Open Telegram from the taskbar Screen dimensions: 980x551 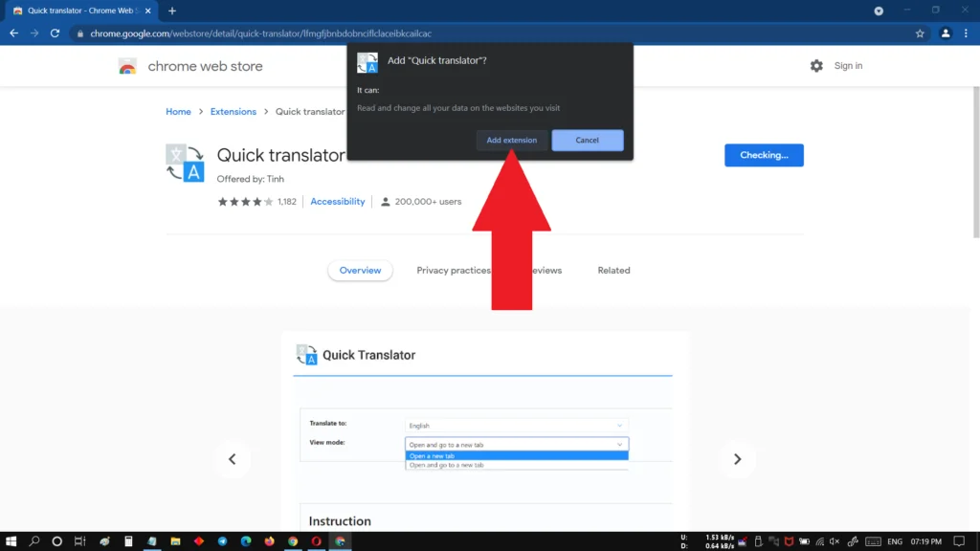pyautogui.click(x=222, y=541)
